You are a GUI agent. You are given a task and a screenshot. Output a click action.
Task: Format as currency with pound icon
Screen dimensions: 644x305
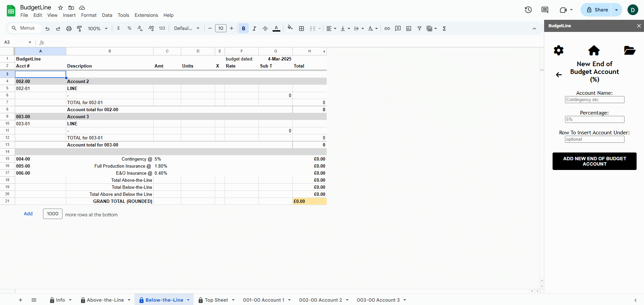119,29
